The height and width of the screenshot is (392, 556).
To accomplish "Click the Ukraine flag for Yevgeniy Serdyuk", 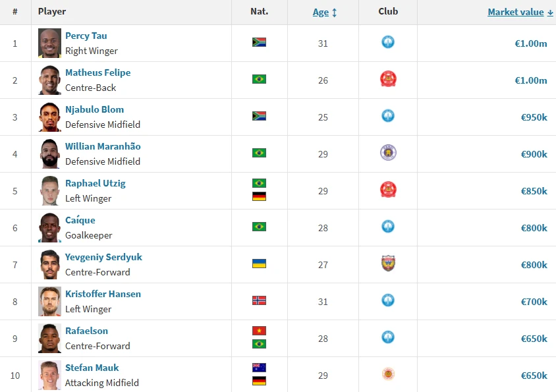I will (x=259, y=264).
